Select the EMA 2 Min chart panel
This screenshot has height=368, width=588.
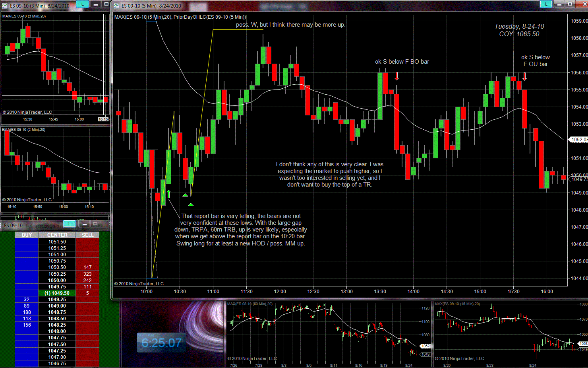tap(55, 167)
